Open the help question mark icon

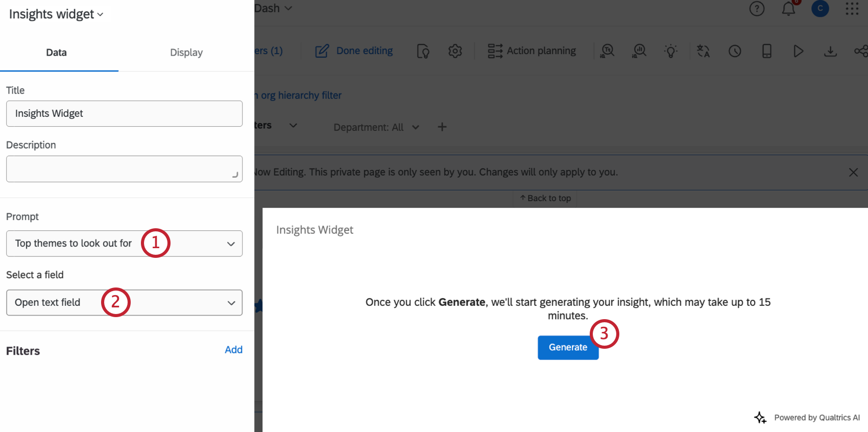click(x=757, y=9)
